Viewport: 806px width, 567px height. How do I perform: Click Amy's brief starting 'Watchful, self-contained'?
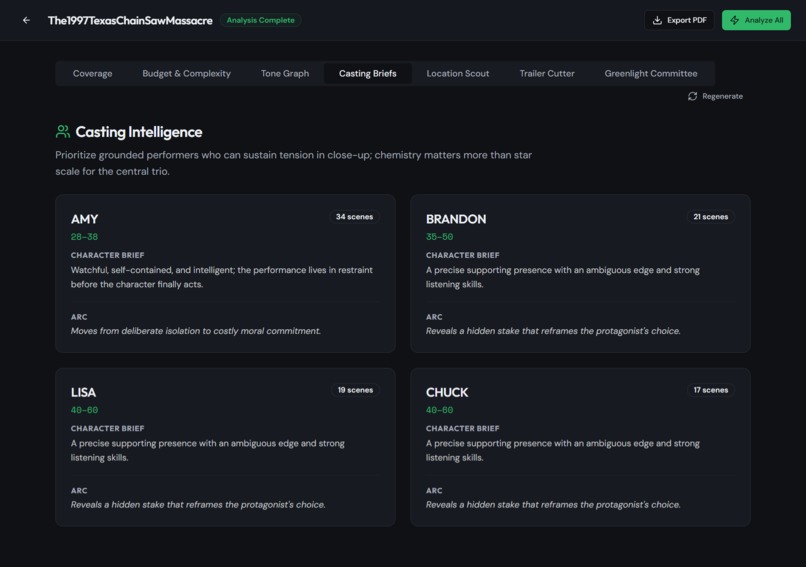(x=222, y=277)
